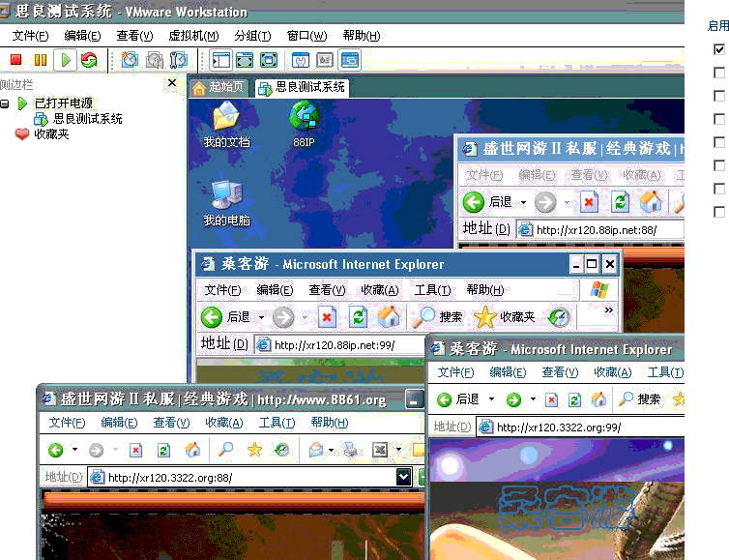Click address field http://xr120.88ip.net:88/
This screenshot has height=560, width=729.
pos(600,230)
